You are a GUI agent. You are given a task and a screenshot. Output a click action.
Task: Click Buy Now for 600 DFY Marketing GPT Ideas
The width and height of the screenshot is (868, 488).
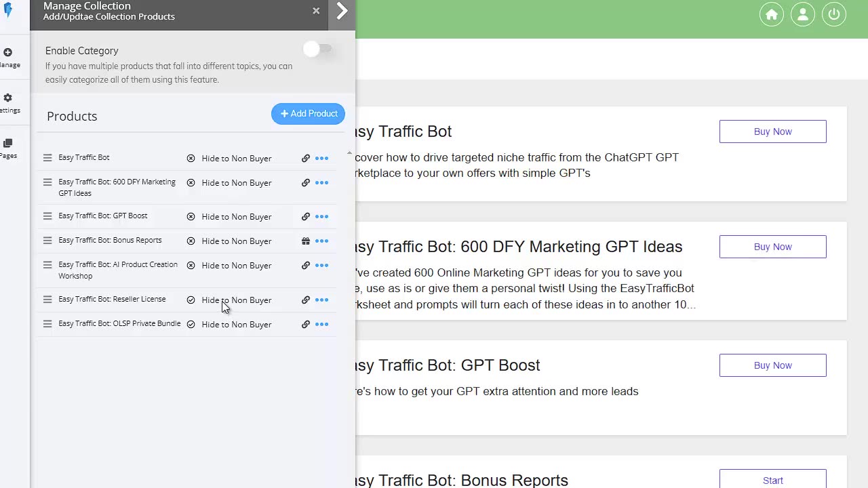(x=773, y=247)
